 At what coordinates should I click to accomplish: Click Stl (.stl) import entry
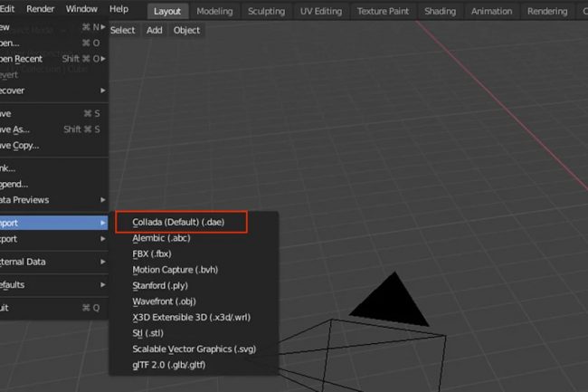tap(147, 332)
